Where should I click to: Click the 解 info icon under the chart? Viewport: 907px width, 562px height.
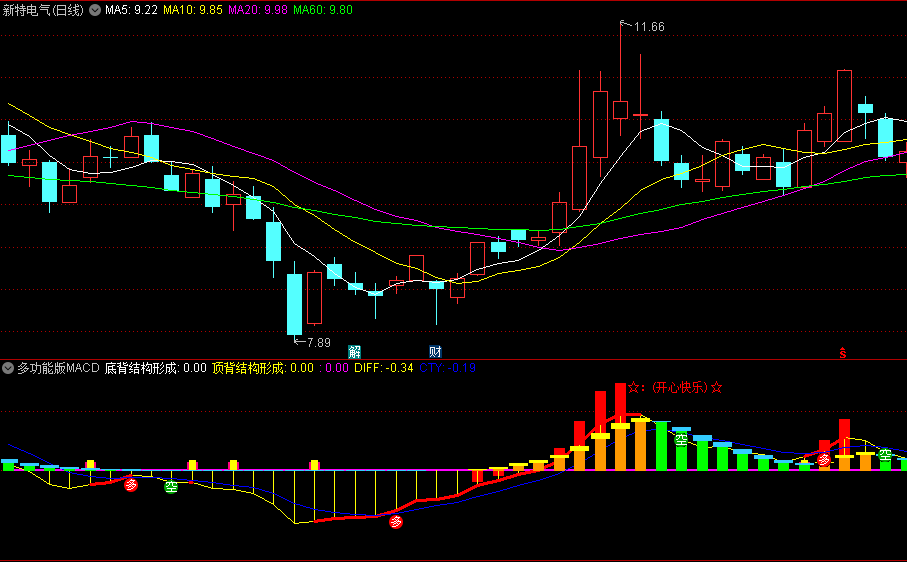point(355,352)
